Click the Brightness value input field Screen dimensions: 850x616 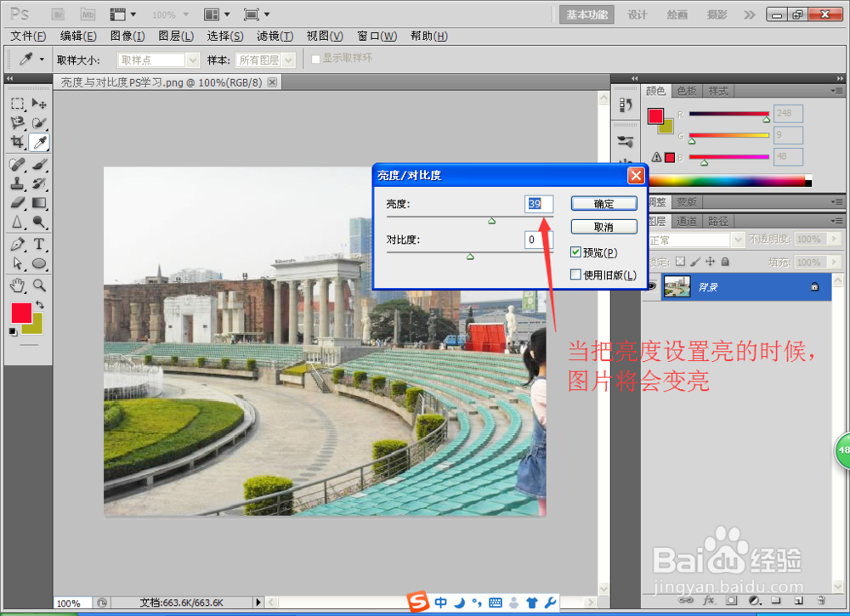(539, 204)
